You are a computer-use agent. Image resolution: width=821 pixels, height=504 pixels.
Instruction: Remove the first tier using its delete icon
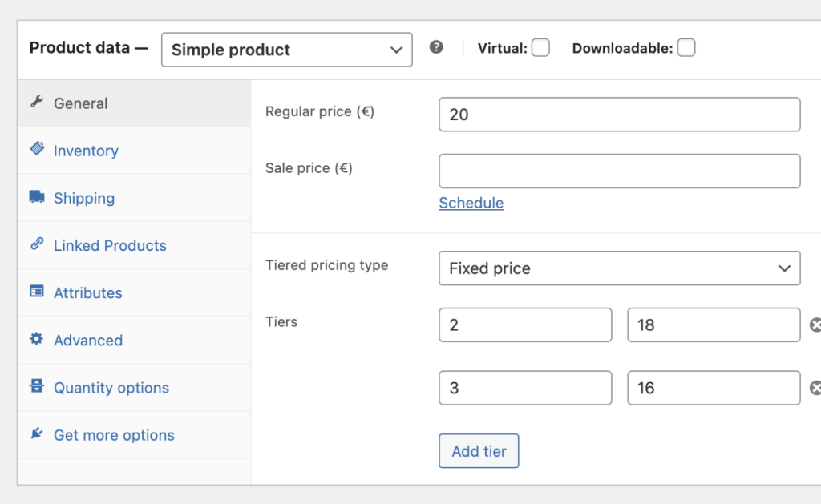[815, 325]
